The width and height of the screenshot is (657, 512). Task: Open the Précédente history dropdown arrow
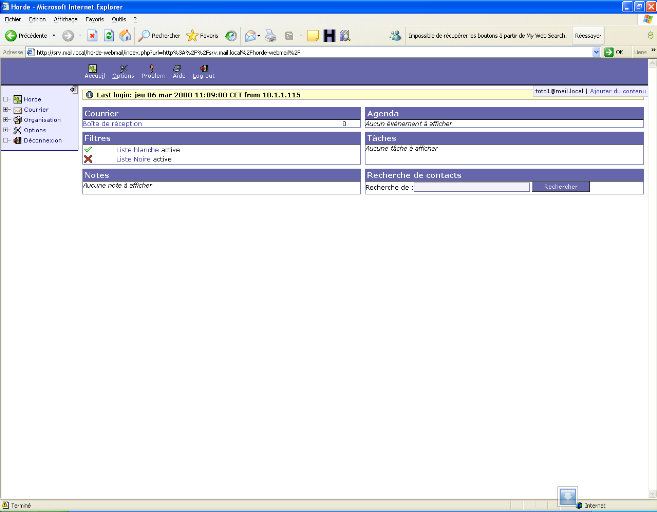pyautogui.click(x=54, y=36)
